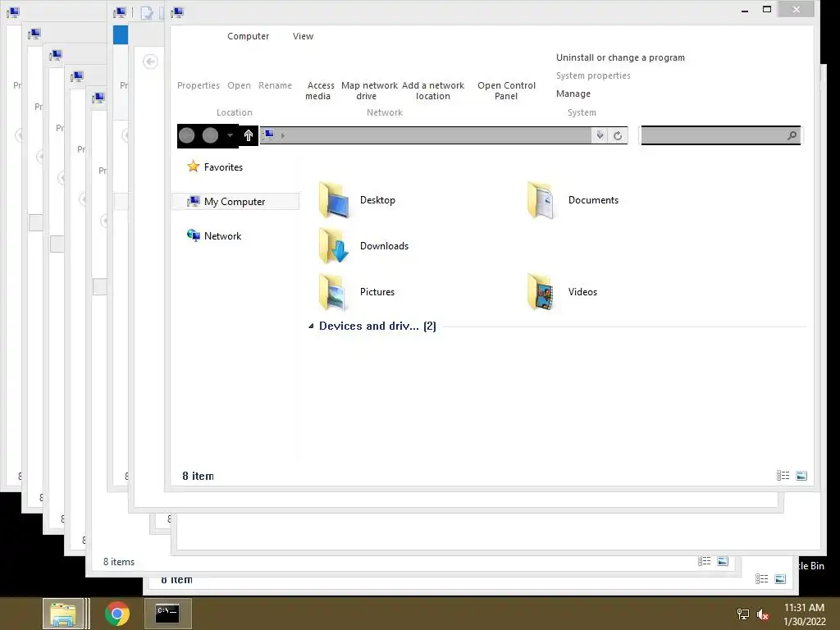The height and width of the screenshot is (630, 840).
Task: Click Uninstall or change a program
Action: pyautogui.click(x=620, y=57)
